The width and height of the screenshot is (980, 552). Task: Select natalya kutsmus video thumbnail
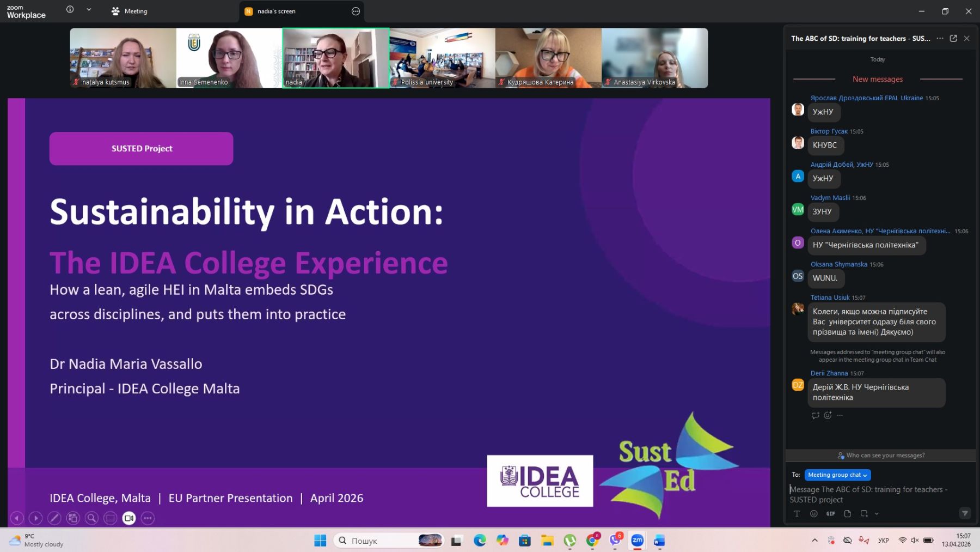point(123,58)
